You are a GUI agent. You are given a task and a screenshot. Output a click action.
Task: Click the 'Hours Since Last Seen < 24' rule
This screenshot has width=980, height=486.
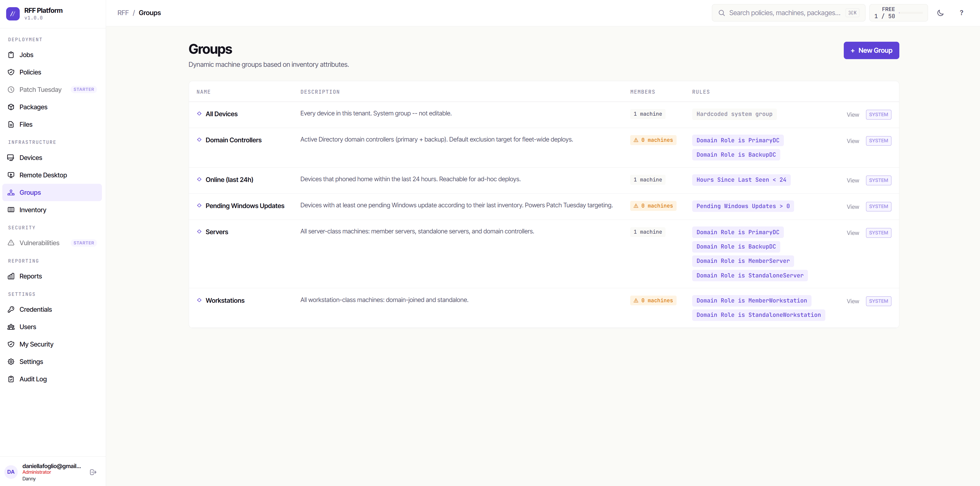point(741,180)
